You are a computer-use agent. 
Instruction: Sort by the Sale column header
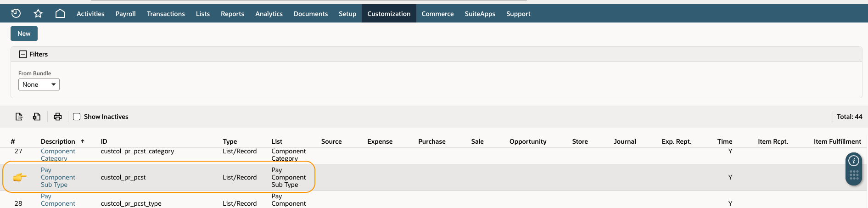(x=477, y=141)
